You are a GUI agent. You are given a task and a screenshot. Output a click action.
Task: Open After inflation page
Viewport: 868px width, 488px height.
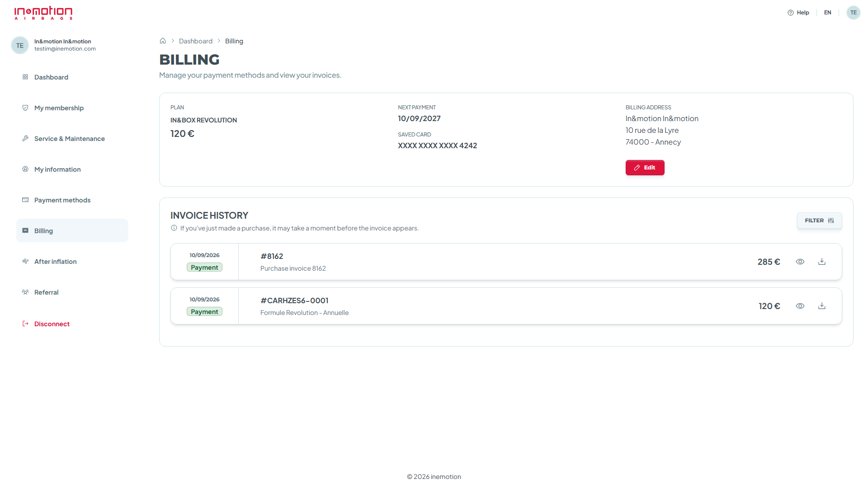coord(72,262)
